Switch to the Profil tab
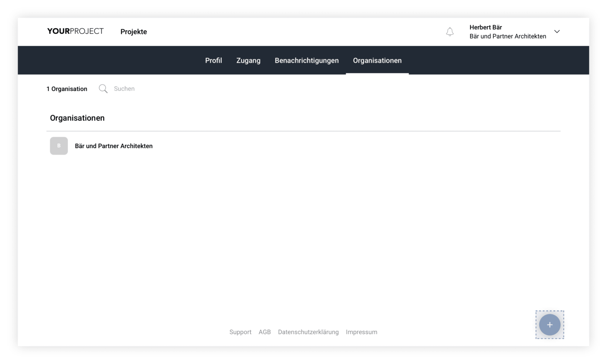 point(214,61)
